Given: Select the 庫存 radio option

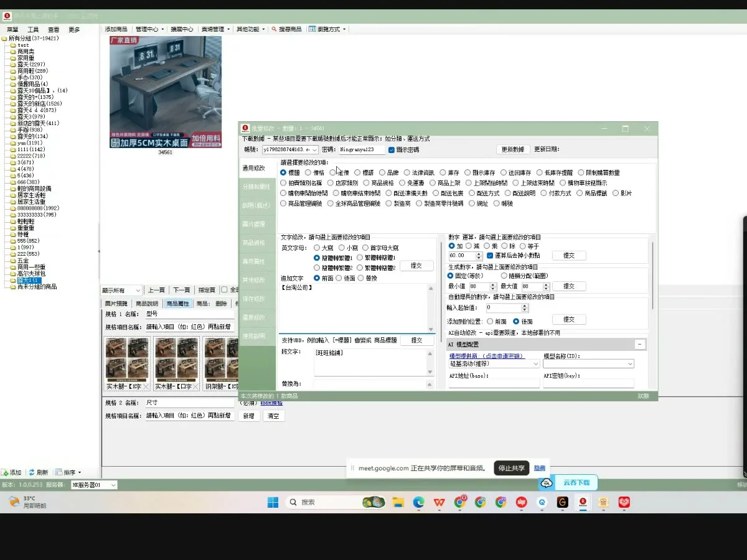Looking at the screenshot, I should [x=443, y=173].
